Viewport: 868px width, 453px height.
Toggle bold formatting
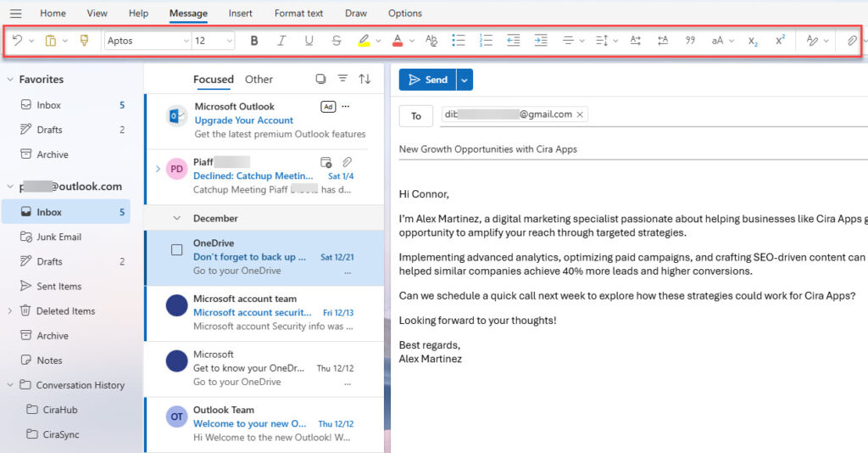tap(254, 41)
